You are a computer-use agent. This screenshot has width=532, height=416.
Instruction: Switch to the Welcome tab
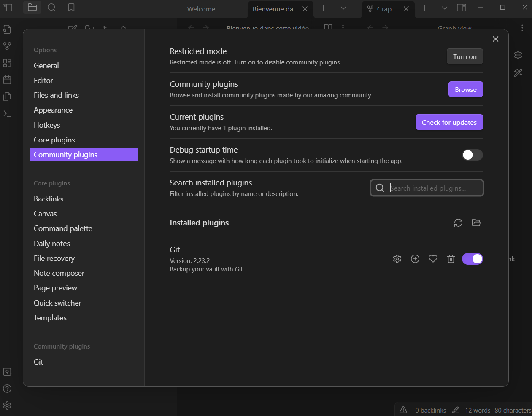(x=201, y=9)
